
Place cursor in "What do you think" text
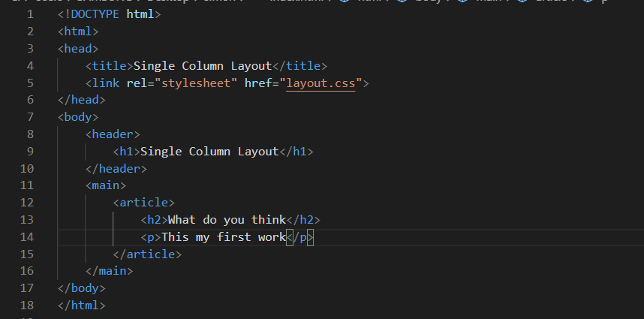click(x=227, y=220)
